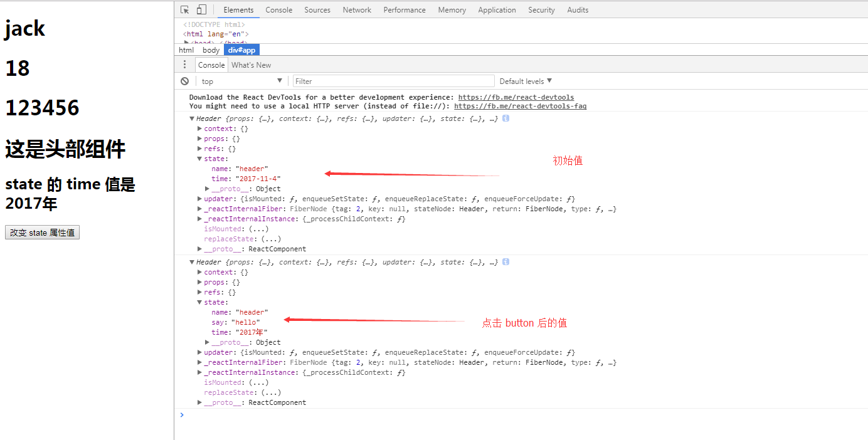The image size is (868, 440).
Task: Click the console prompt input line
Action: pos(526,415)
